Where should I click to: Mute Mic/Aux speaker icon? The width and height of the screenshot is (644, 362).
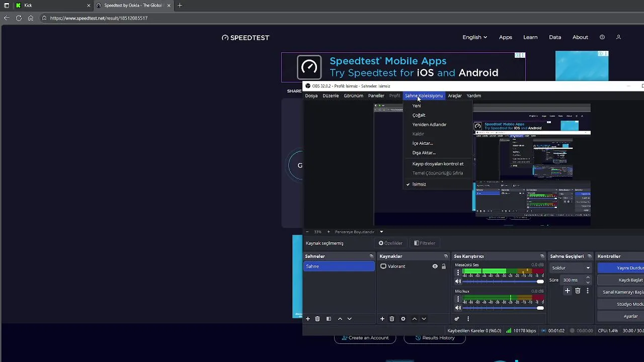pyautogui.click(x=458, y=308)
